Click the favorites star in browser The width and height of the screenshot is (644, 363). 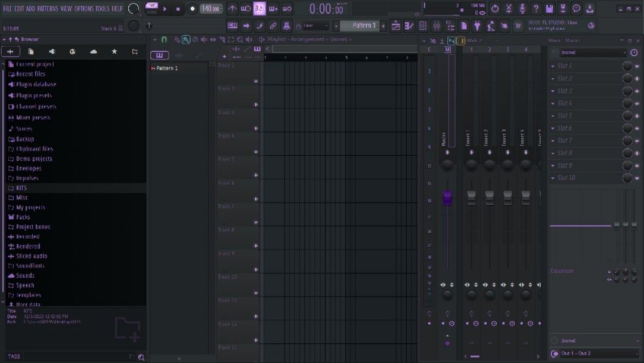114,52
